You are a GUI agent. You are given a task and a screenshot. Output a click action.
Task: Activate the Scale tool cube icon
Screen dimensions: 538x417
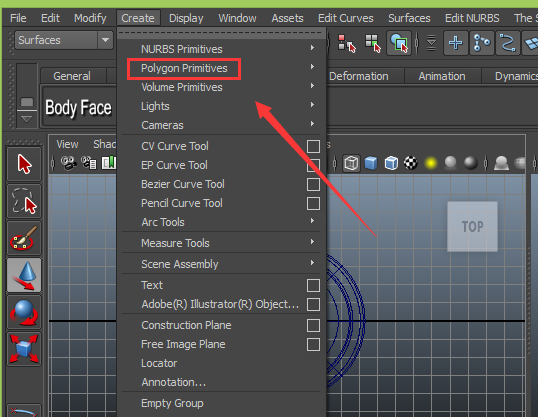coord(24,349)
